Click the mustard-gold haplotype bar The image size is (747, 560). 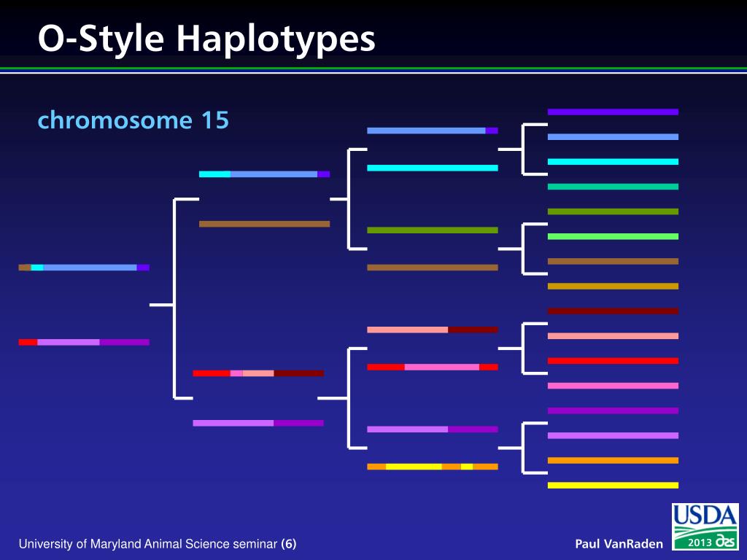pyautogui.click(x=613, y=286)
